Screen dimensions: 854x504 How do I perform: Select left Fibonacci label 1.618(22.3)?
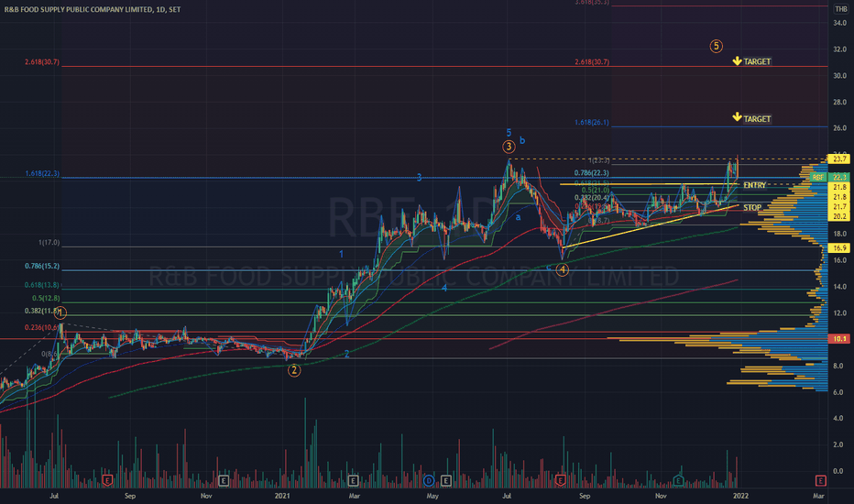click(x=42, y=174)
